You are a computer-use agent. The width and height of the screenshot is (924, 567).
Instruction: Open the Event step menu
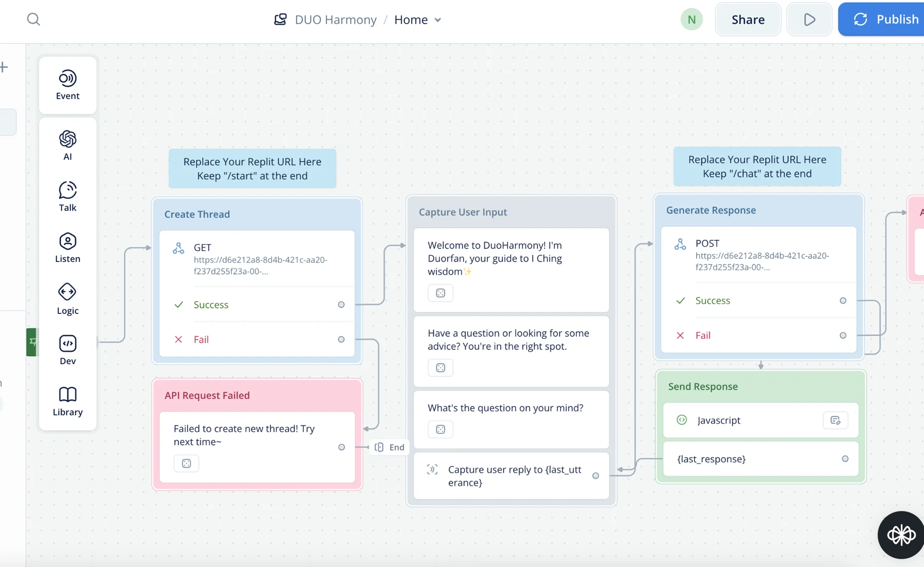click(68, 85)
